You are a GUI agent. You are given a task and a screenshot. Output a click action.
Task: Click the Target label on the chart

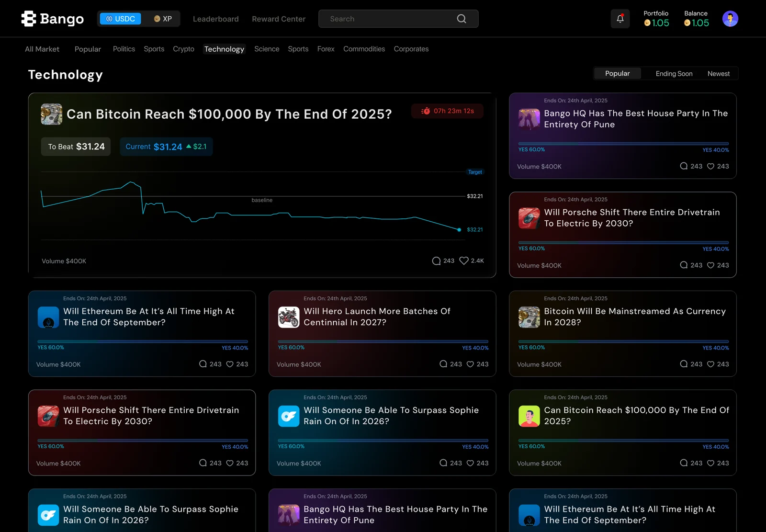(475, 172)
